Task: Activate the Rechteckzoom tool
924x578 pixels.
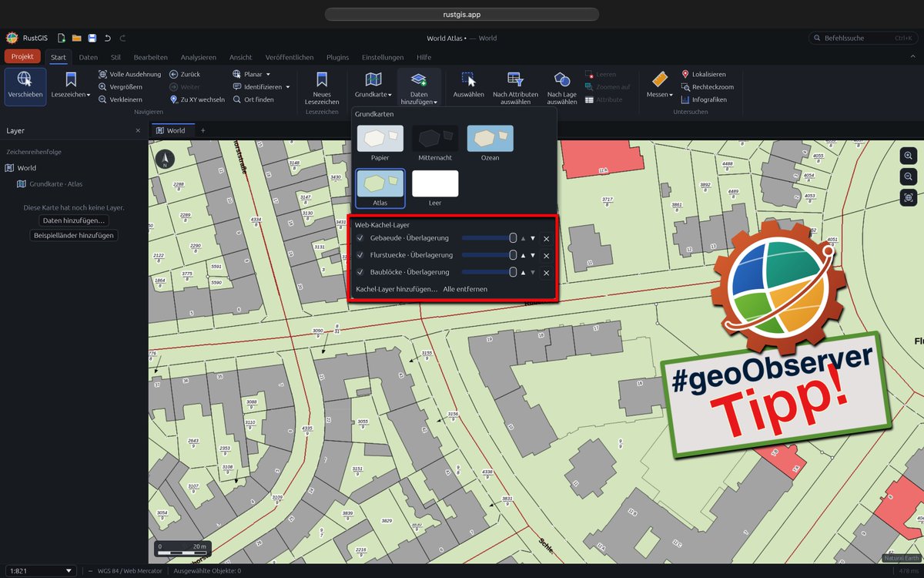Action: click(708, 87)
